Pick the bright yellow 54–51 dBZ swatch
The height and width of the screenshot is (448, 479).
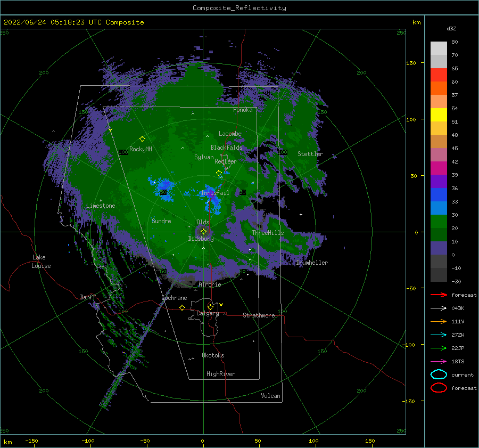(x=439, y=115)
